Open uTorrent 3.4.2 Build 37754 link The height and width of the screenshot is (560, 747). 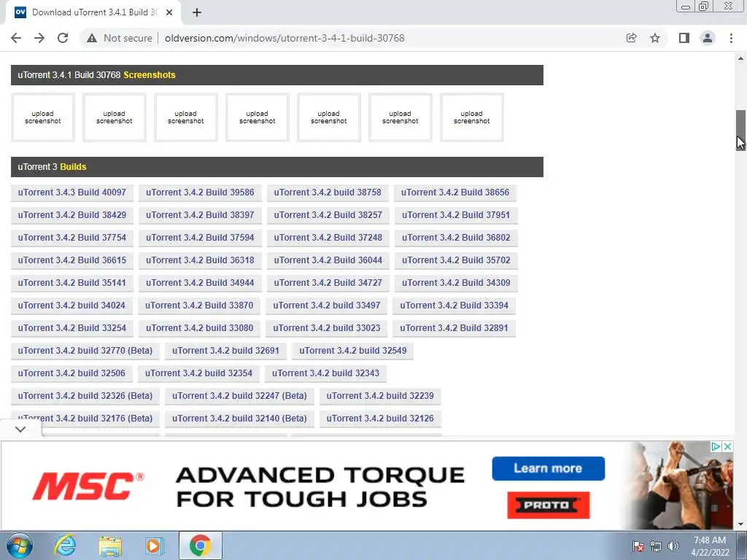[x=72, y=238]
